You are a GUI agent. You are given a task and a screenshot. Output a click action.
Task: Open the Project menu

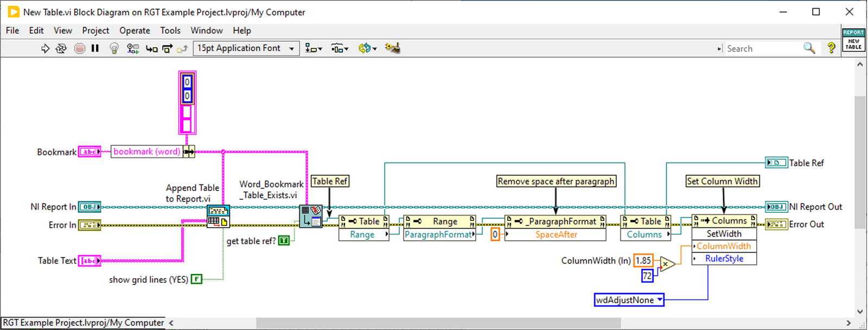[95, 30]
